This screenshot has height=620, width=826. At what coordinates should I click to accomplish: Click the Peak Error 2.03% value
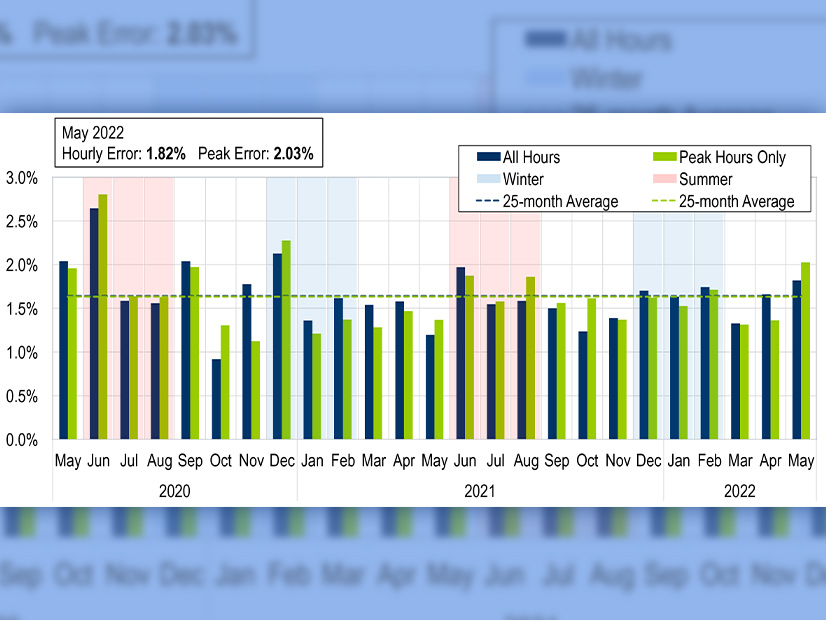coord(293,154)
